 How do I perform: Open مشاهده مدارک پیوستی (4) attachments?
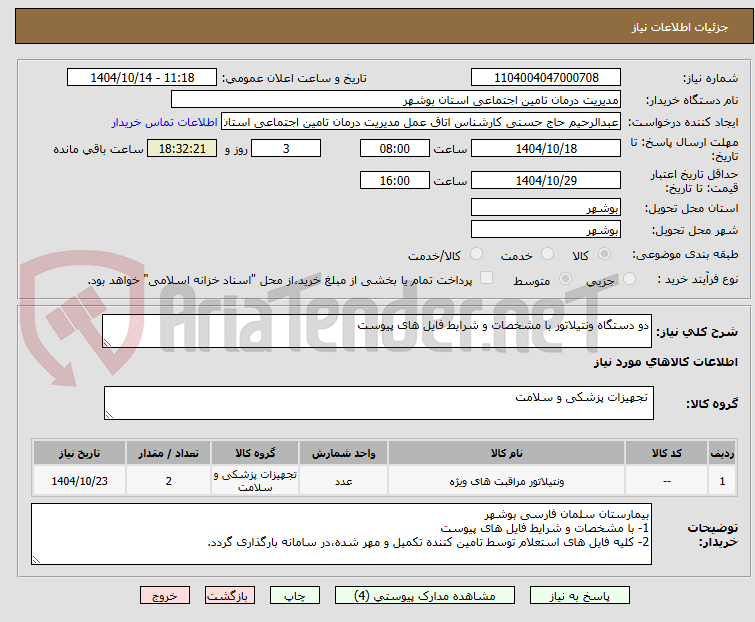click(x=424, y=596)
